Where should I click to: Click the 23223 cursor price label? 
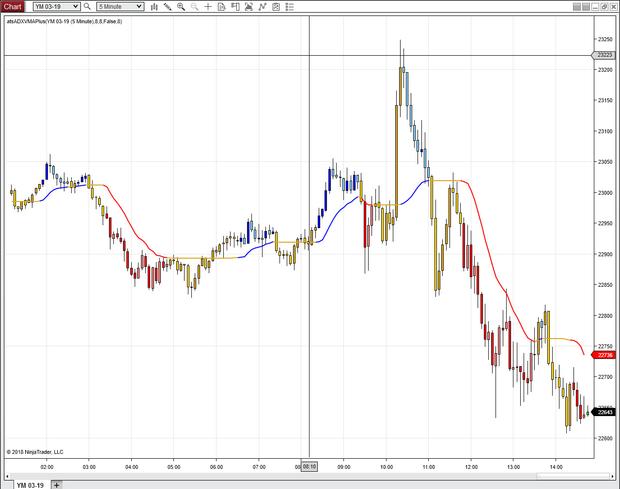click(x=604, y=55)
